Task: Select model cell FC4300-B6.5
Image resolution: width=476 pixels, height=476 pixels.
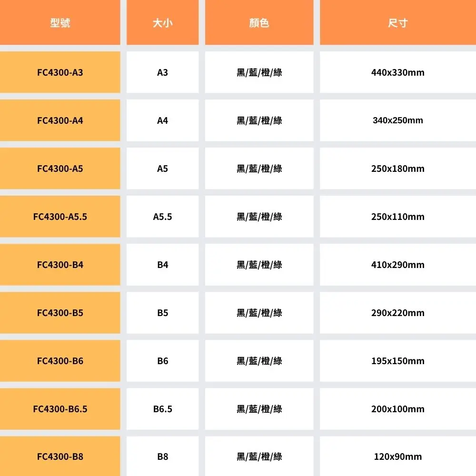Action: (60, 409)
